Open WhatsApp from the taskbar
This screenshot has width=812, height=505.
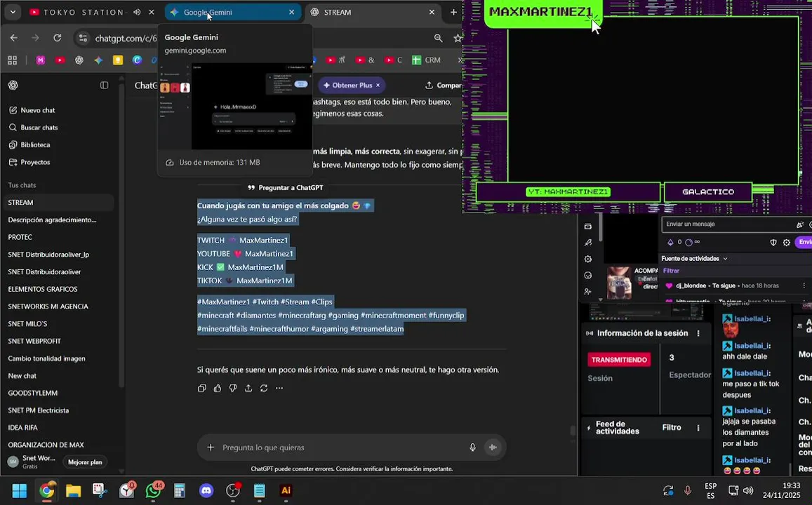point(154,490)
